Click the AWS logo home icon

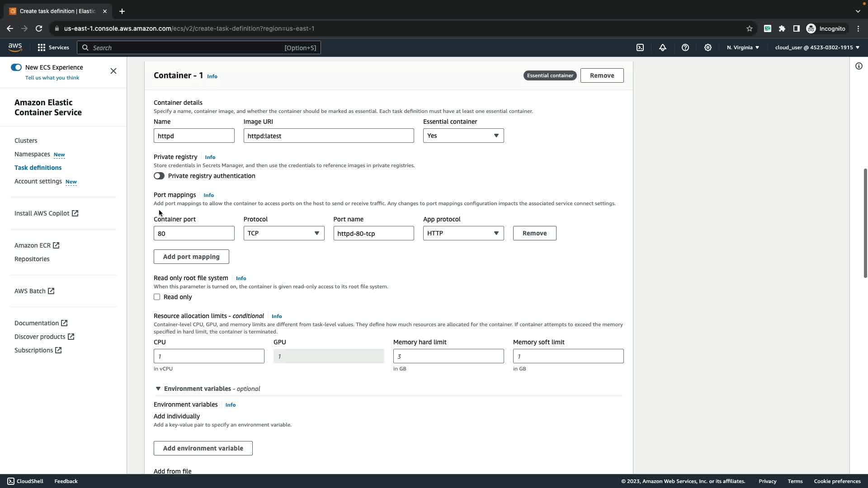pos(15,47)
